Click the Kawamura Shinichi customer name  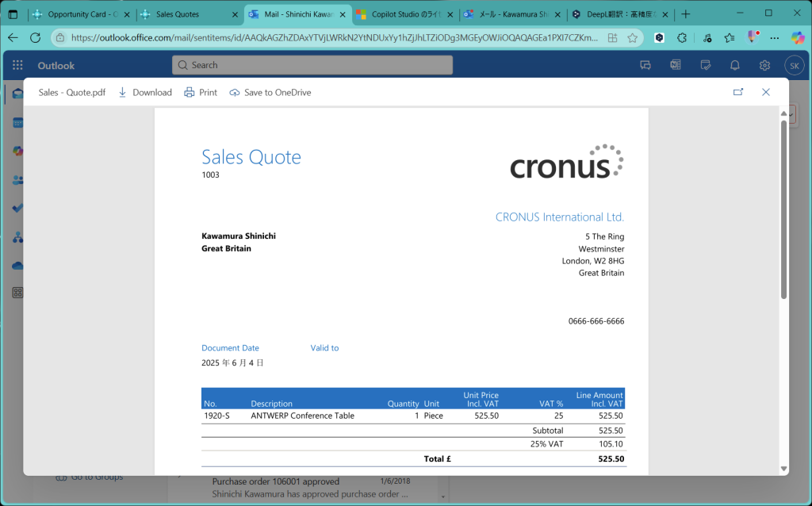238,236
